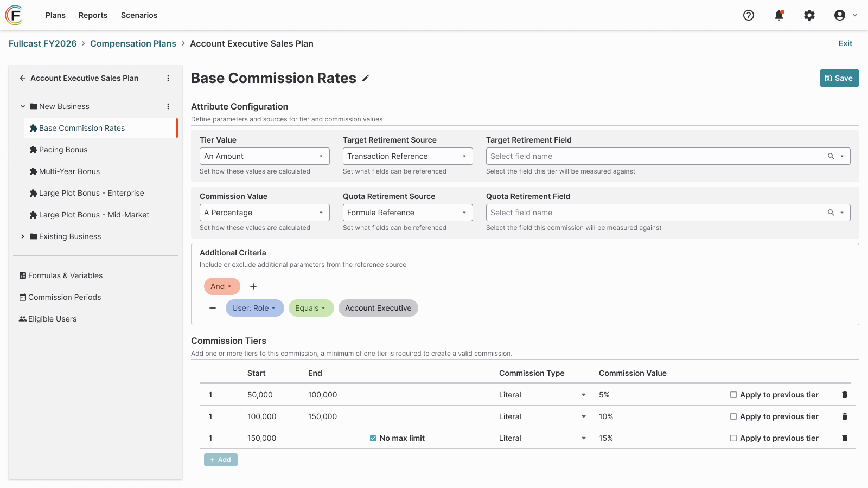Image resolution: width=868 pixels, height=488 pixels.
Task: Uncheck the No max limit checkbox
Action: click(x=373, y=438)
